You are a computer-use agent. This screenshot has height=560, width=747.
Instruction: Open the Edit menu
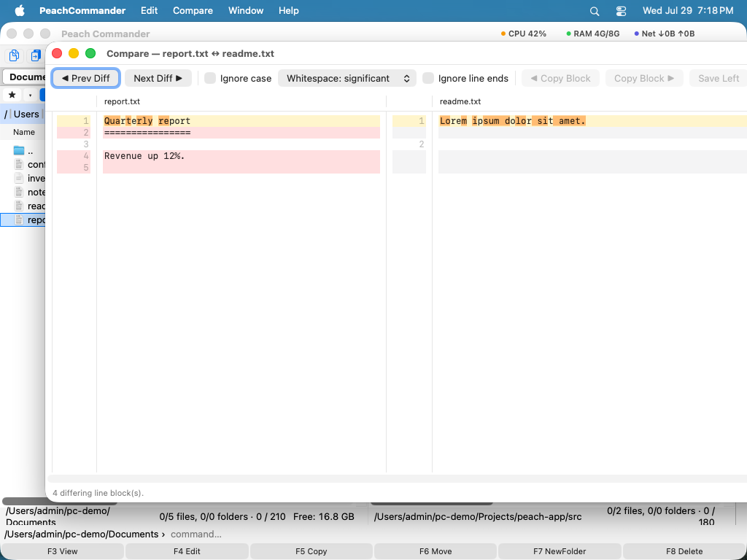click(x=149, y=10)
